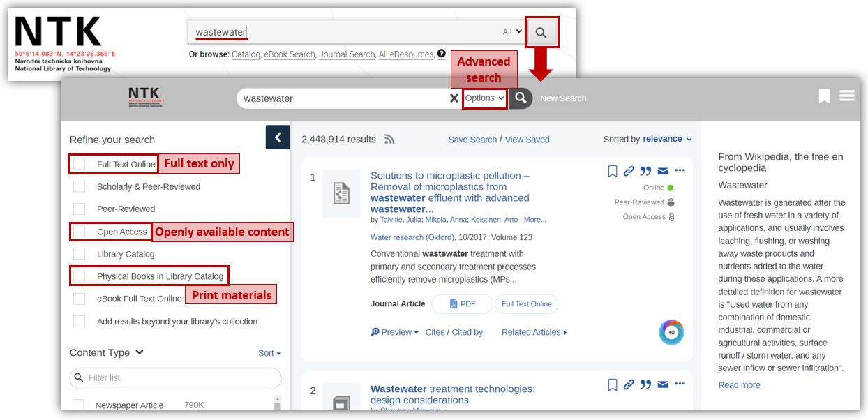This screenshot has width=868, height=420.
Task: Click the Catalog browse link
Action: (246, 54)
